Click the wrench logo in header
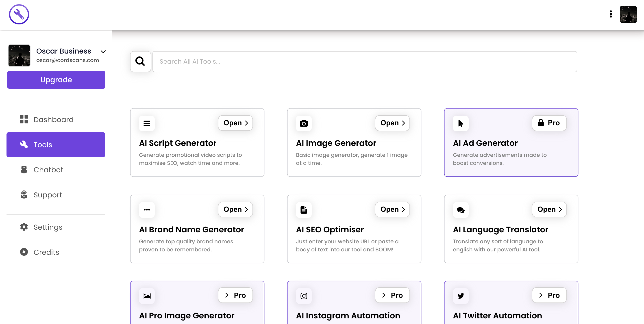The image size is (644, 324). pyautogui.click(x=19, y=14)
